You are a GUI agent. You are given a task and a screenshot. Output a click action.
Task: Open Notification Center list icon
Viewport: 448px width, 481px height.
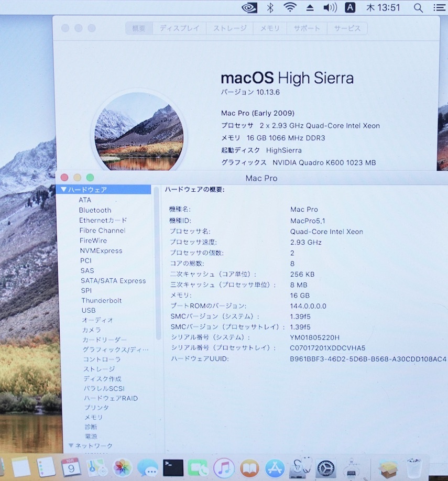[439, 7]
